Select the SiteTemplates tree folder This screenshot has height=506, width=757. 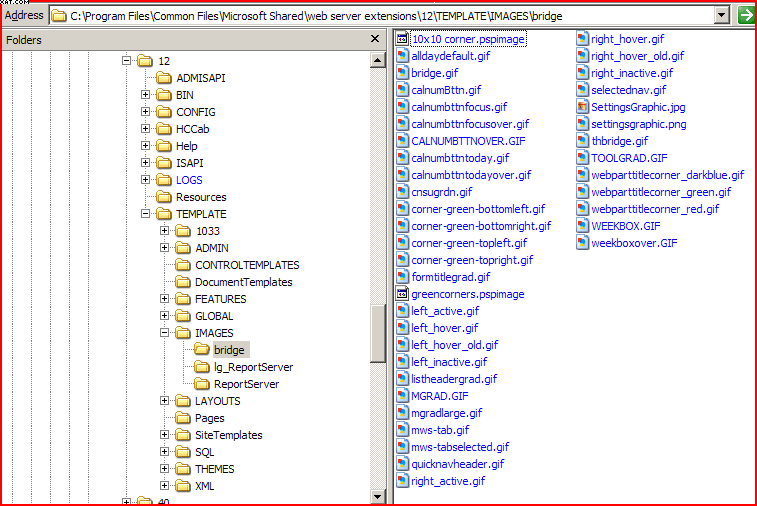[x=228, y=435]
